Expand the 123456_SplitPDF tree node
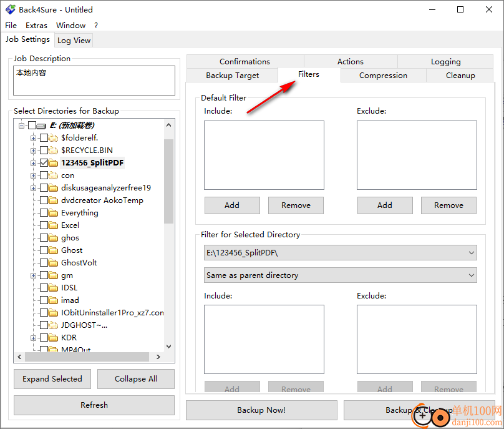Screen dimensions: 504x429 click(34, 163)
